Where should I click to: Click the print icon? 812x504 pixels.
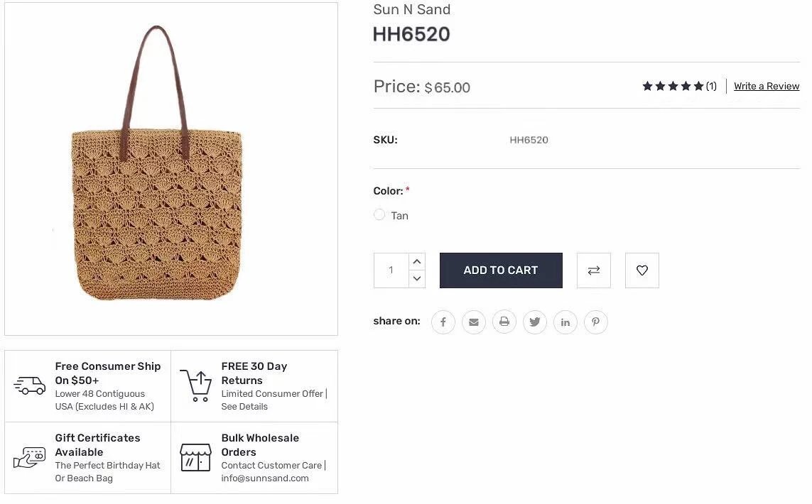point(504,322)
